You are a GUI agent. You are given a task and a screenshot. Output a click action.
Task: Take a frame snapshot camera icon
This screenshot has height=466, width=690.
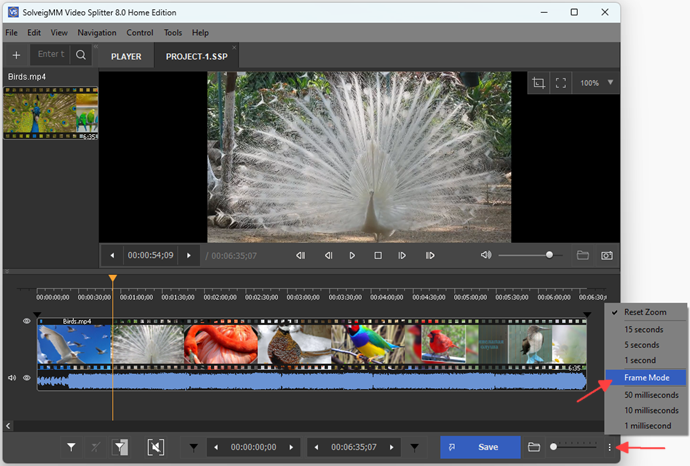pyautogui.click(x=607, y=256)
